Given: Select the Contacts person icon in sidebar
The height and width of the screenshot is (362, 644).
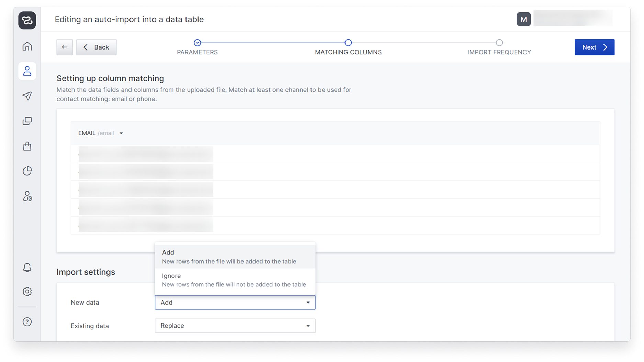Looking at the screenshot, I should [x=27, y=71].
